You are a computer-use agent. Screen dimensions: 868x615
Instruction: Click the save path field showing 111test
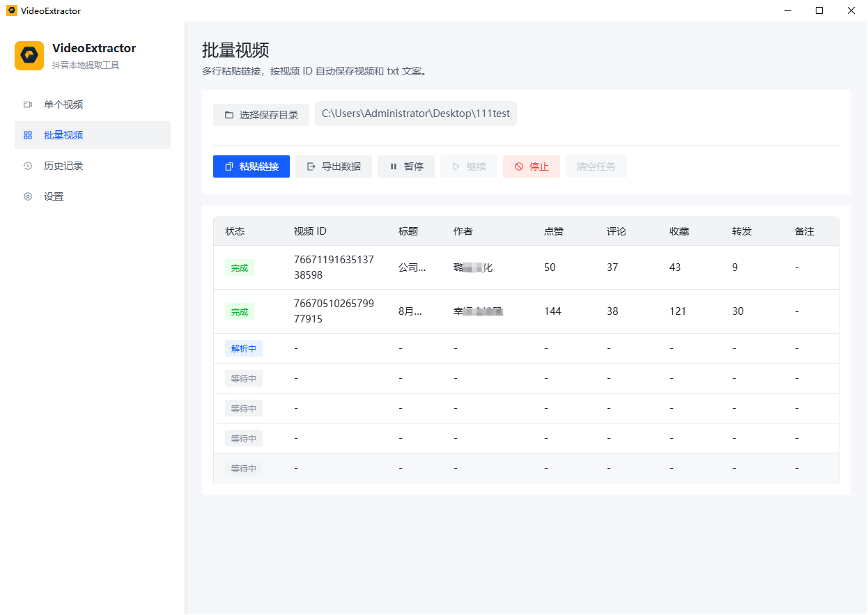(x=416, y=114)
